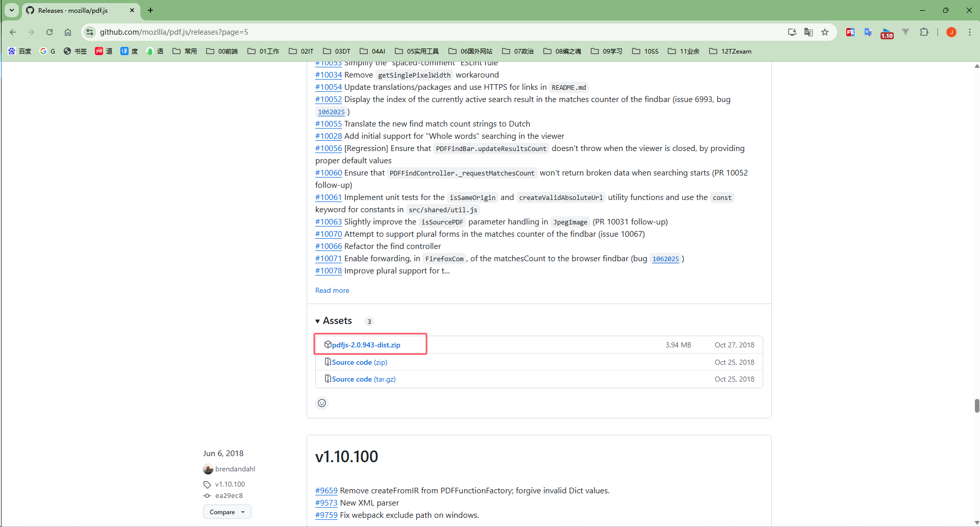Viewport: 980px width, 527px height.
Task: Click the browser forward arrow
Action: point(31,32)
